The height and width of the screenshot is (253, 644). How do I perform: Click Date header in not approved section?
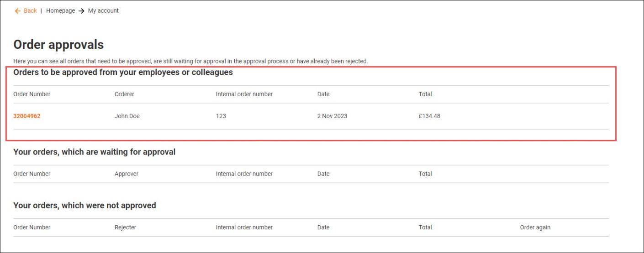(x=323, y=227)
